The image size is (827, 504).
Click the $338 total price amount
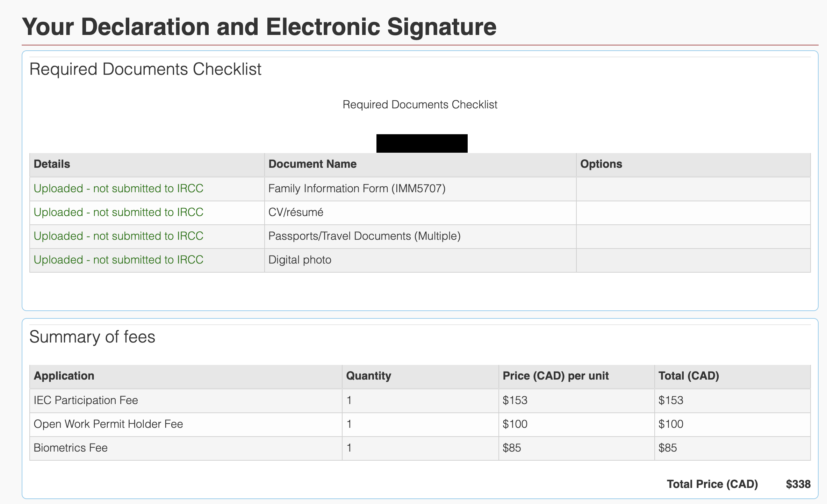coord(798,484)
